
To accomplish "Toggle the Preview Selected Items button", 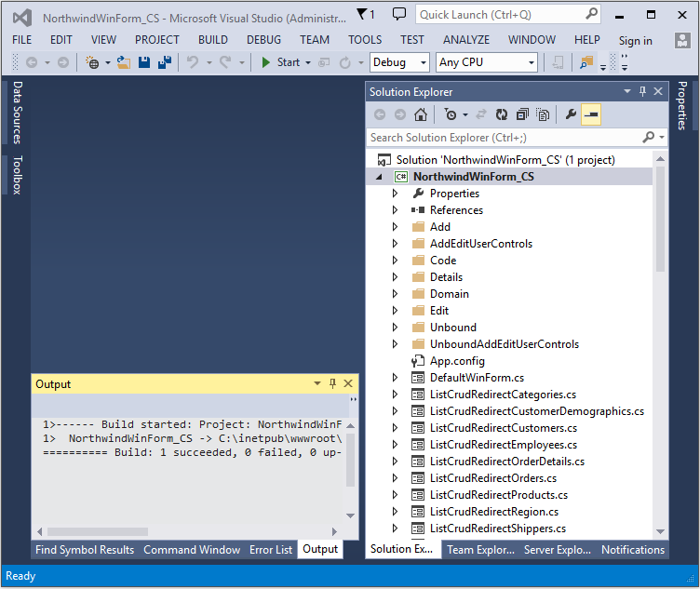I will point(591,114).
